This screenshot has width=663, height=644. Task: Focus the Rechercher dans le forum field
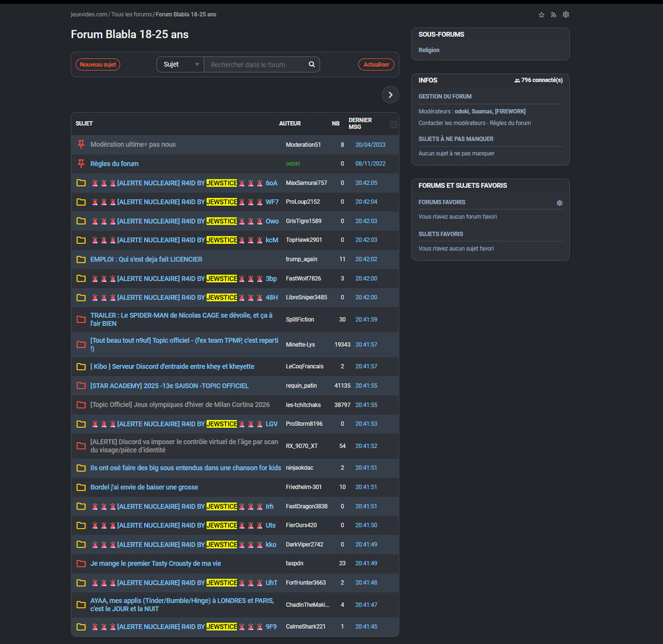point(256,65)
